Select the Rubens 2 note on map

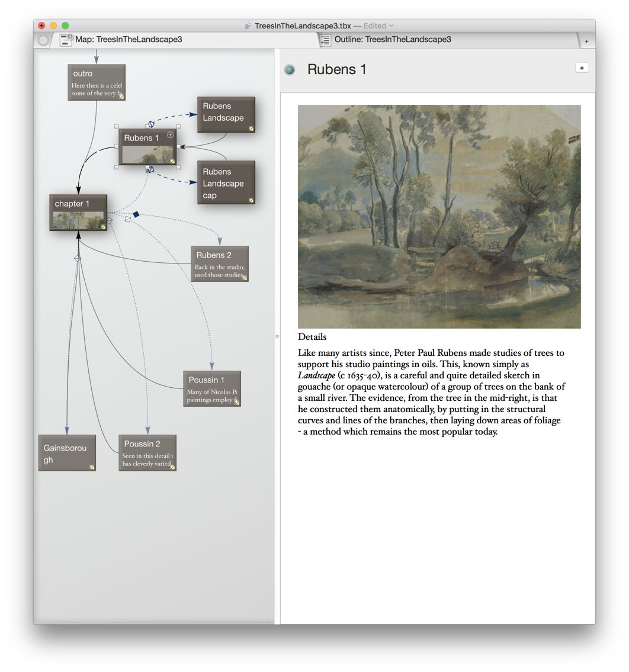click(x=219, y=263)
